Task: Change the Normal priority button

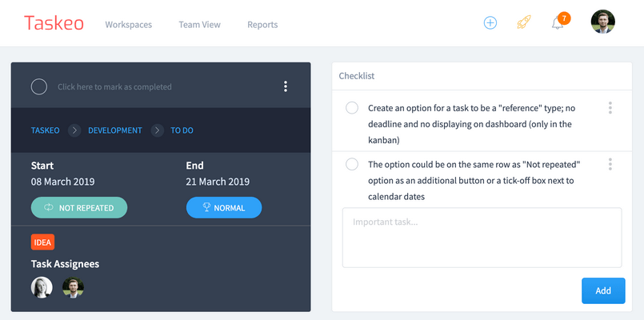Action: [224, 208]
